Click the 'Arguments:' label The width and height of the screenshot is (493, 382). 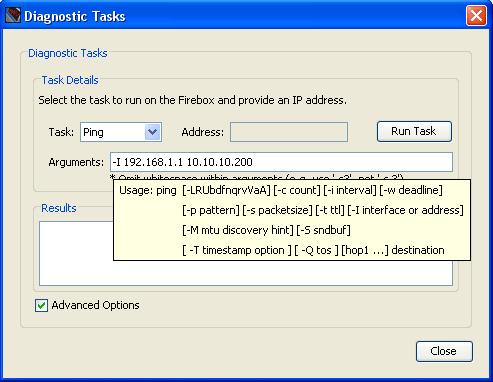pos(76,162)
